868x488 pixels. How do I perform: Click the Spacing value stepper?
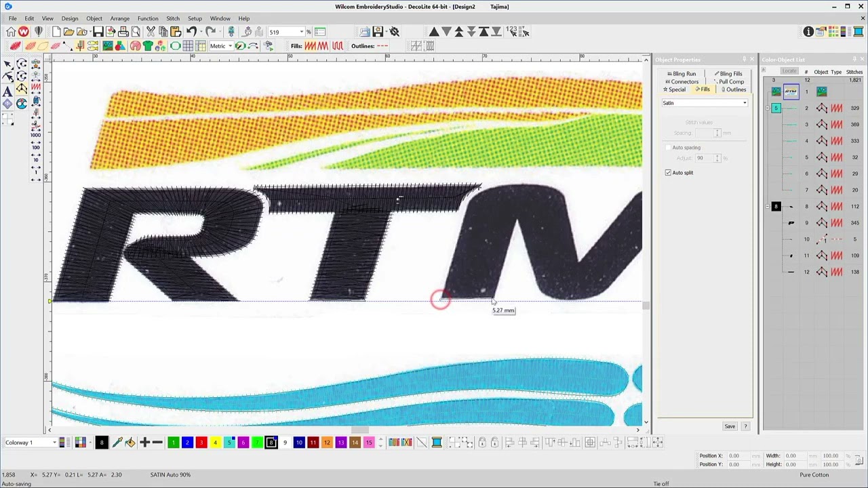(x=717, y=133)
